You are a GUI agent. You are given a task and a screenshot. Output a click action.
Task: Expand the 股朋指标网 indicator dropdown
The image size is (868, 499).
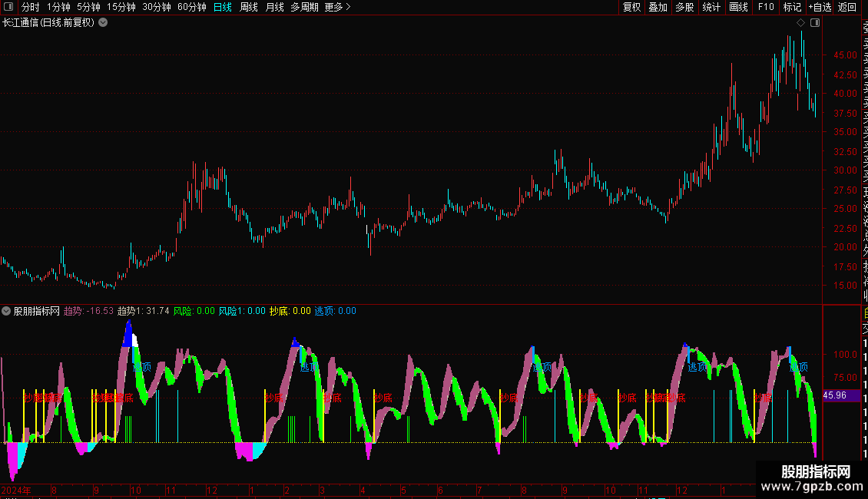(x=6, y=311)
